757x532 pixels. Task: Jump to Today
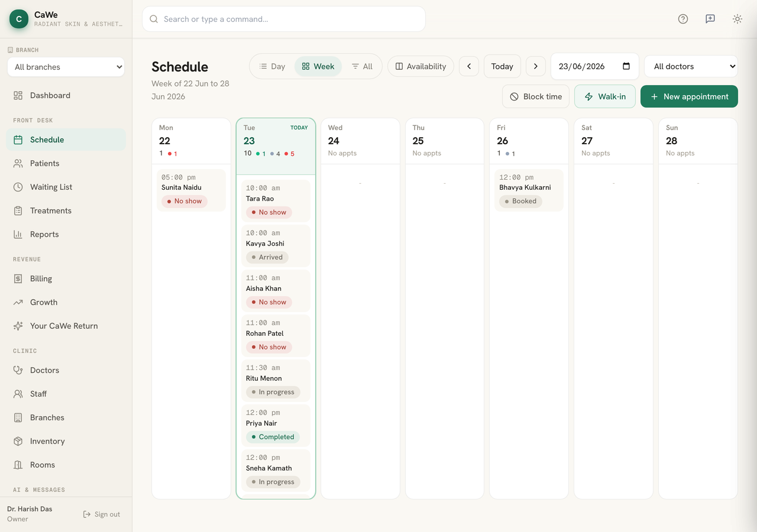tap(502, 66)
